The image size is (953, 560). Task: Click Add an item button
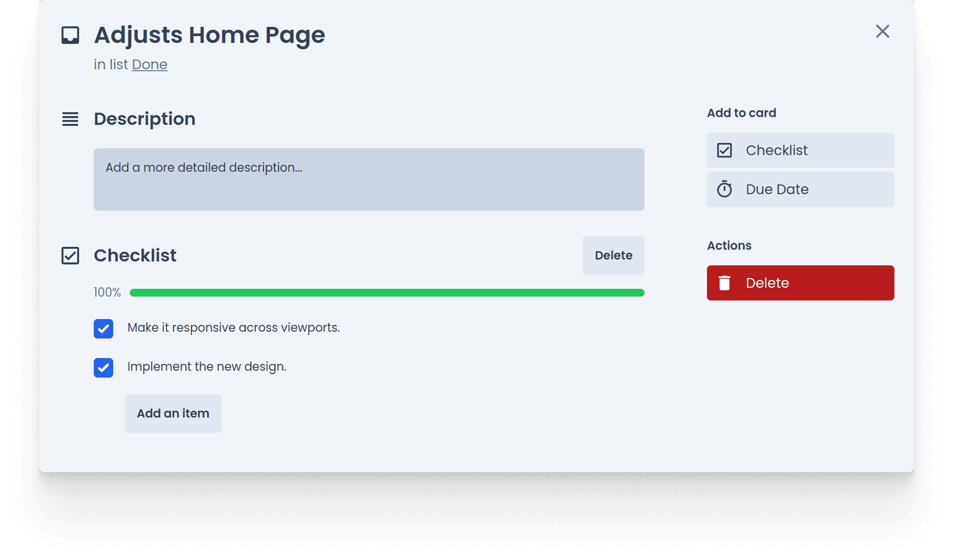pos(173,413)
